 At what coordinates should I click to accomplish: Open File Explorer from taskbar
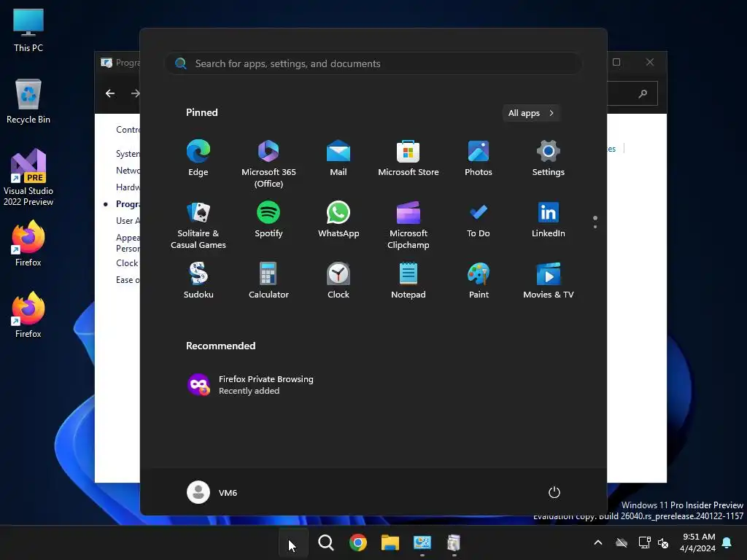tap(390, 542)
